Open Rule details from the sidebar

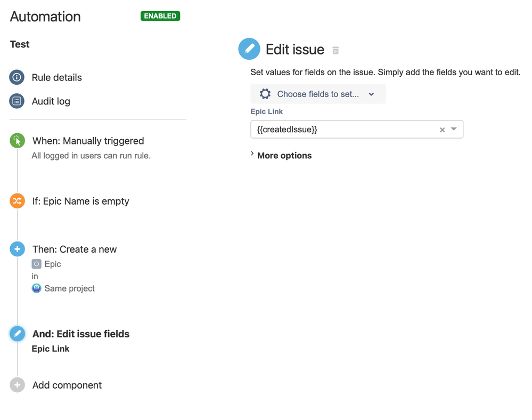pos(56,77)
